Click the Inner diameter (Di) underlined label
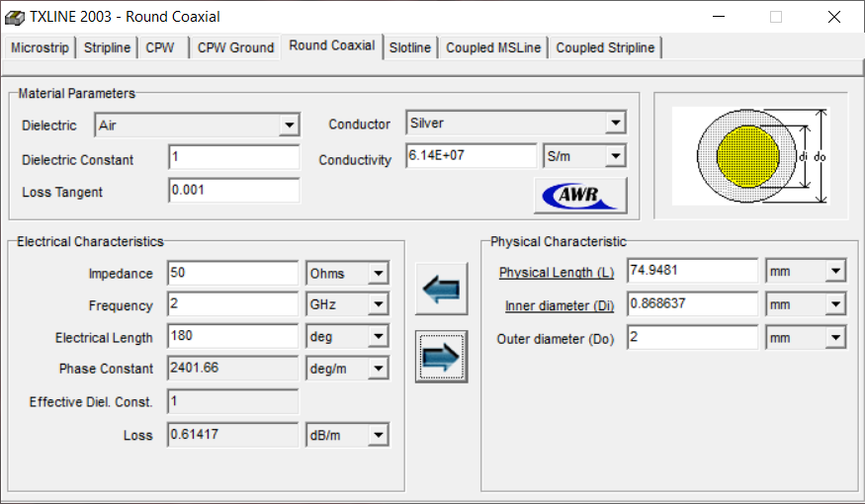Image resolution: width=865 pixels, height=504 pixels. 560,305
